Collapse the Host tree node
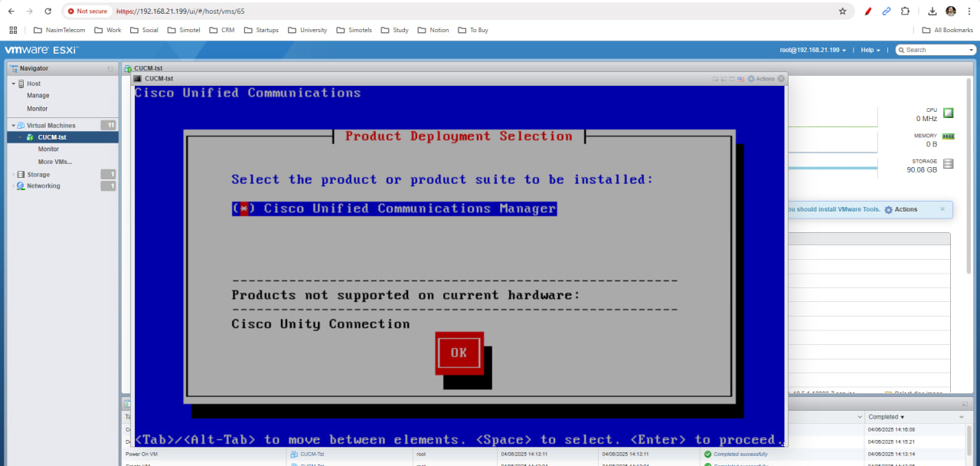980x466 pixels. click(13, 84)
